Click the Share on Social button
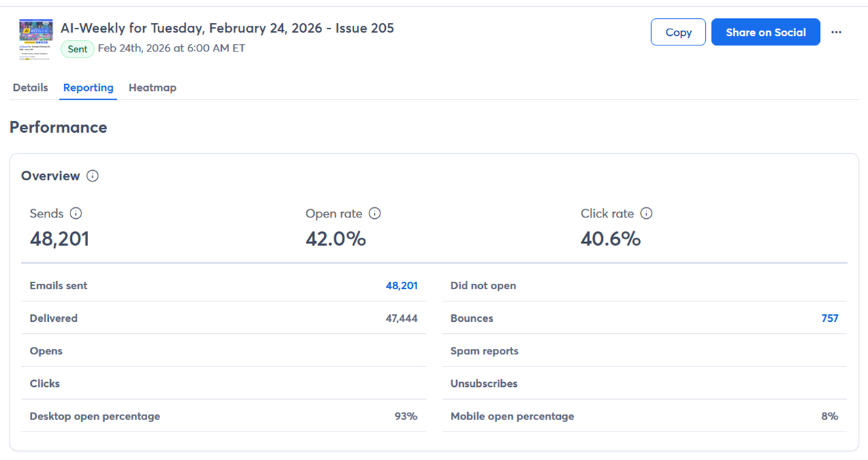 click(766, 33)
